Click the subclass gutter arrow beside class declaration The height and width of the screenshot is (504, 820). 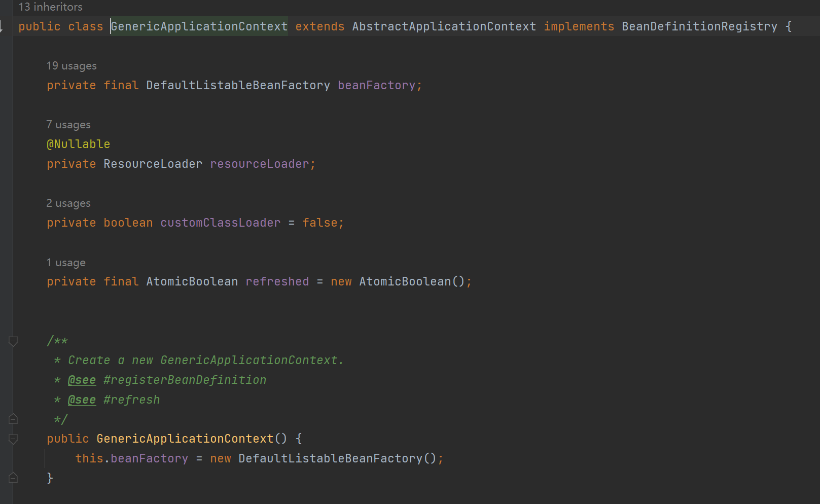2,26
